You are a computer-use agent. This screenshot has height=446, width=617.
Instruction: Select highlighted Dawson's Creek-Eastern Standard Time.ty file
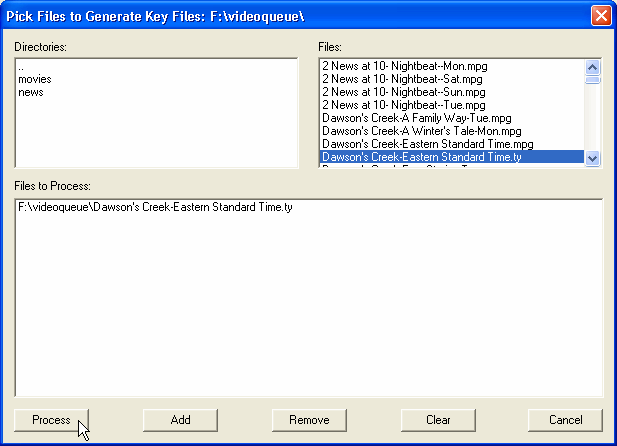click(452, 157)
